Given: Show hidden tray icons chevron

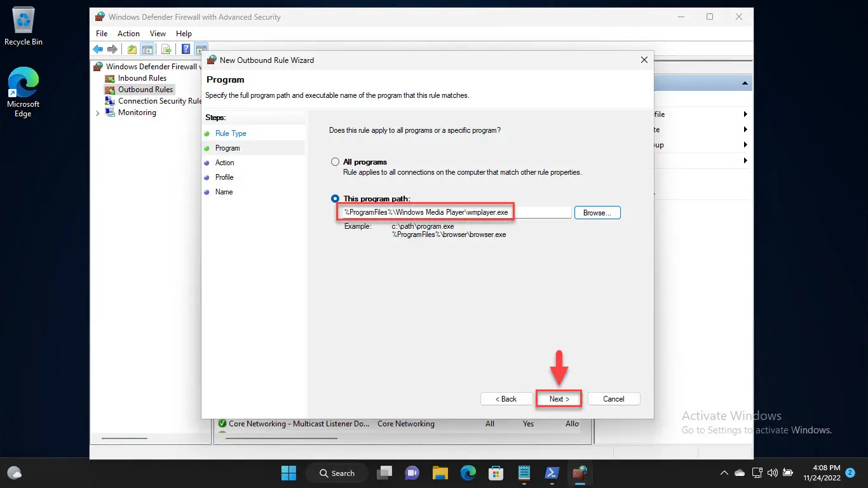Looking at the screenshot, I should 724,473.
